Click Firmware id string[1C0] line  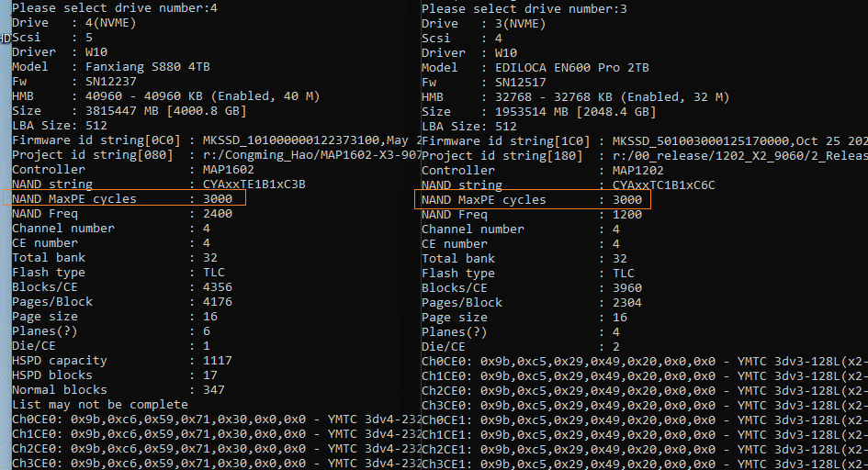pyautogui.click(x=645, y=141)
